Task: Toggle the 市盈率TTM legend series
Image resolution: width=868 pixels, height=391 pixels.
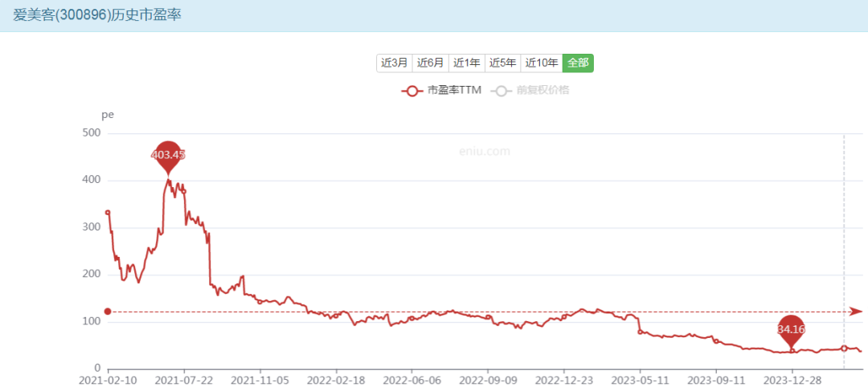Action: click(x=441, y=91)
